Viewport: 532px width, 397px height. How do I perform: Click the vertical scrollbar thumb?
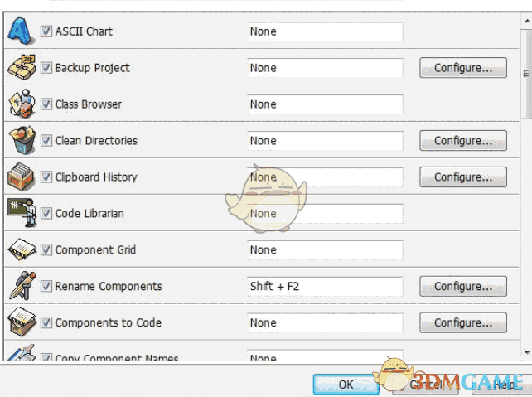click(x=525, y=73)
